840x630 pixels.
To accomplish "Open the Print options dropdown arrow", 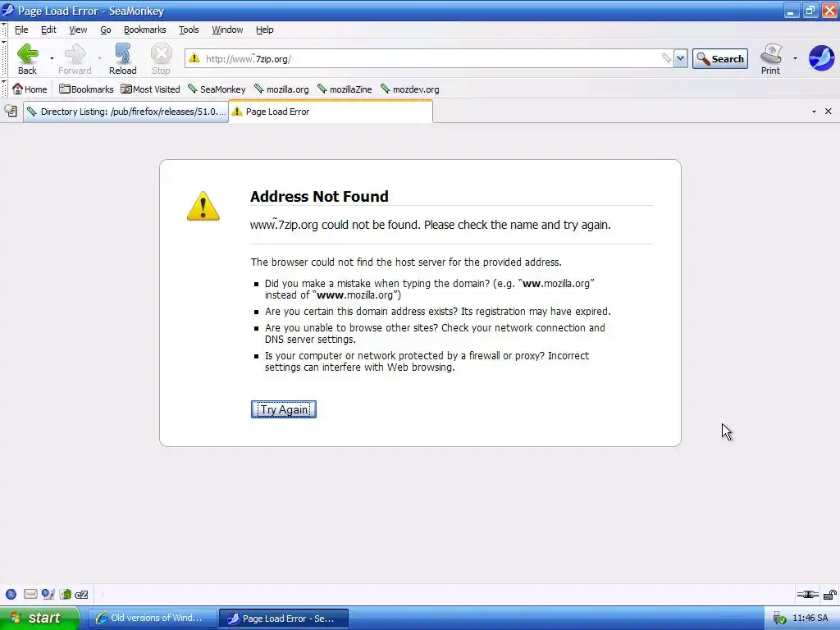I will (795, 58).
